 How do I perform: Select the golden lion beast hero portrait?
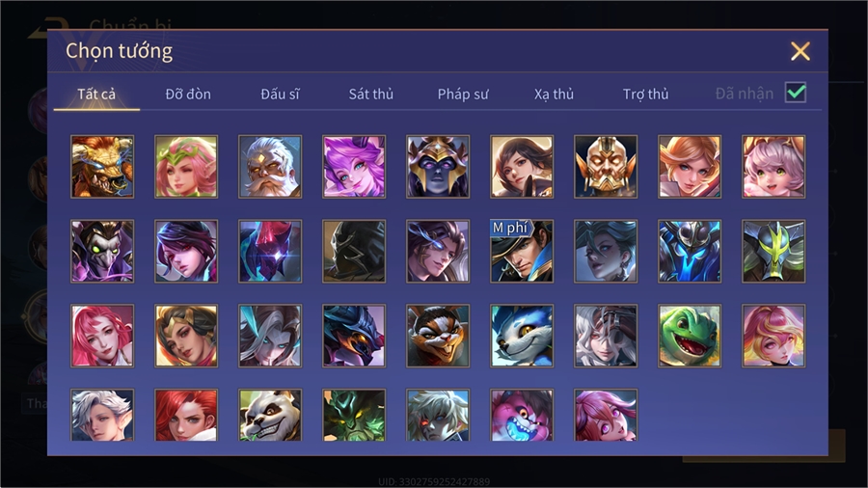[x=102, y=167]
